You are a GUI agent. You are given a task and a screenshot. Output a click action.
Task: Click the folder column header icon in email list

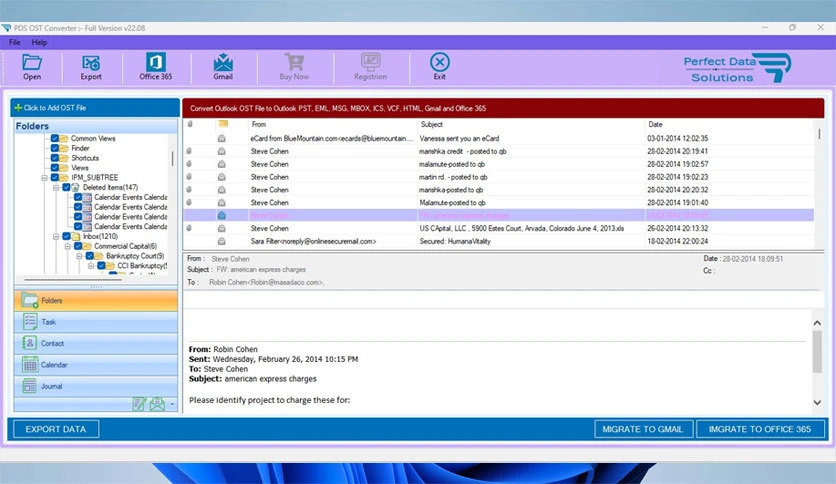pos(223,124)
